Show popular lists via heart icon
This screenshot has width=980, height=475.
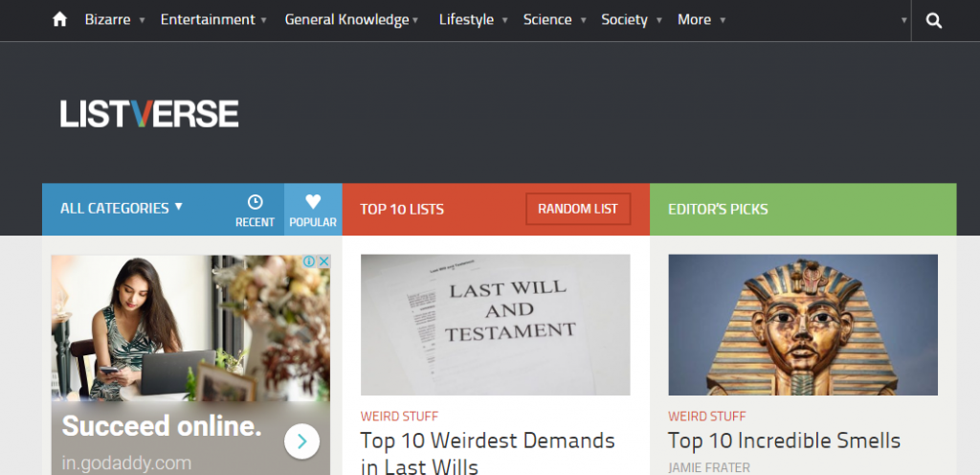pyautogui.click(x=313, y=210)
